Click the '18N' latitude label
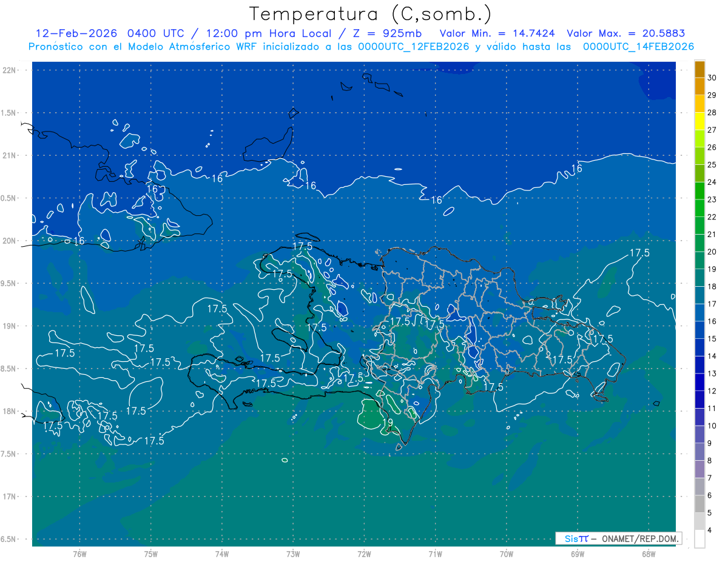The width and height of the screenshot is (728, 562). pos(9,411)
